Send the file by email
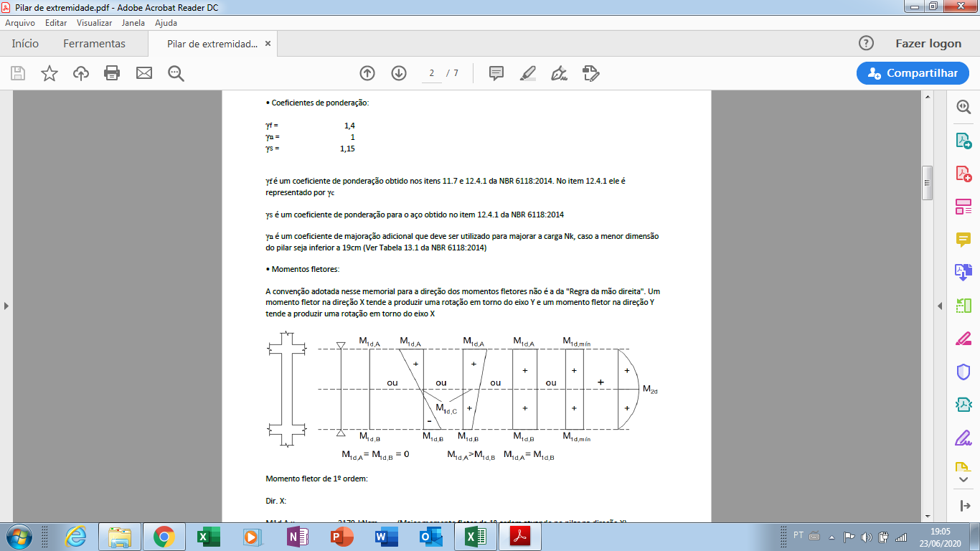Image resolution: width=980 pixels, height=551 pixels. point(144,73)
